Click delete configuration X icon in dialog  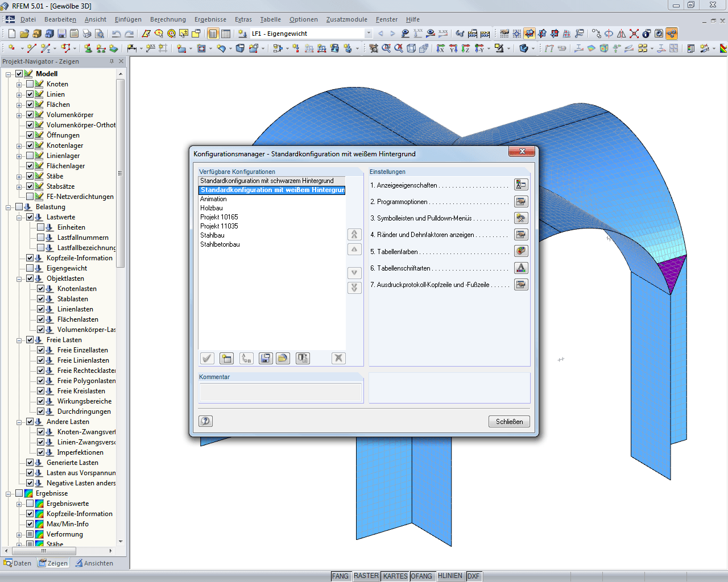coord(338,358)
